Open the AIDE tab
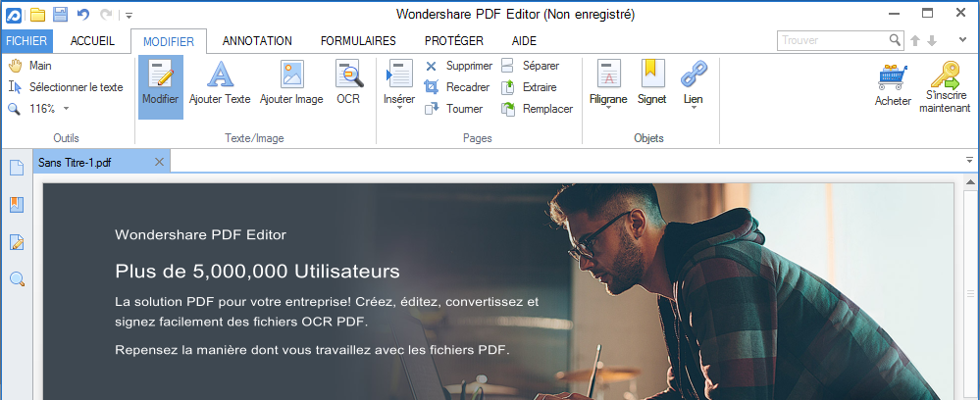Viewport: 980px width, 400px height. point(524,41)
